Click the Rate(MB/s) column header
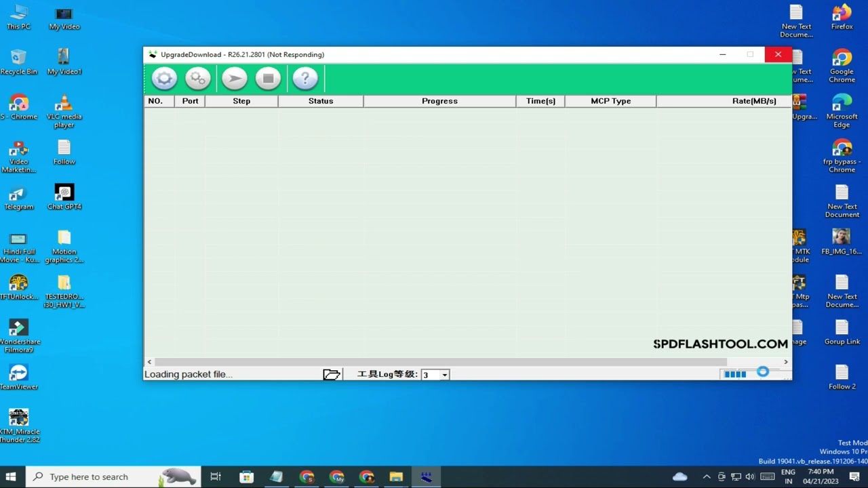868x488 pixels. tap(724, 101)
